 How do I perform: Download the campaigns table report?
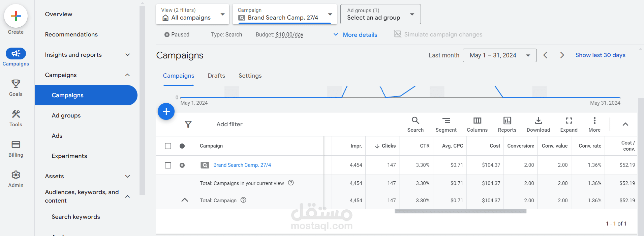pos(538,124)
